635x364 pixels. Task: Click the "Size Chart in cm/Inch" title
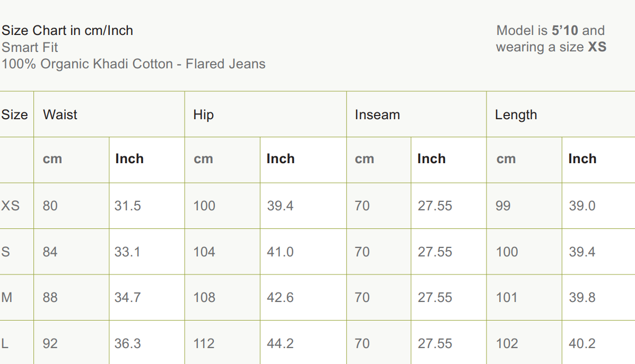point(67,30)
